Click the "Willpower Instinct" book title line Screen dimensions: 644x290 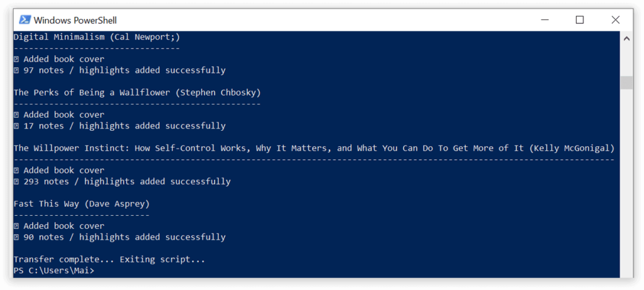point(314,148)
